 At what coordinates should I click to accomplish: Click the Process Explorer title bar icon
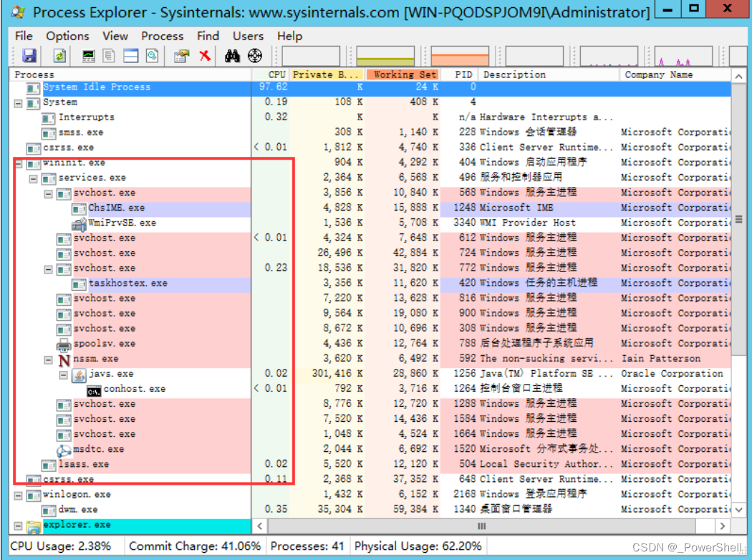18,11
